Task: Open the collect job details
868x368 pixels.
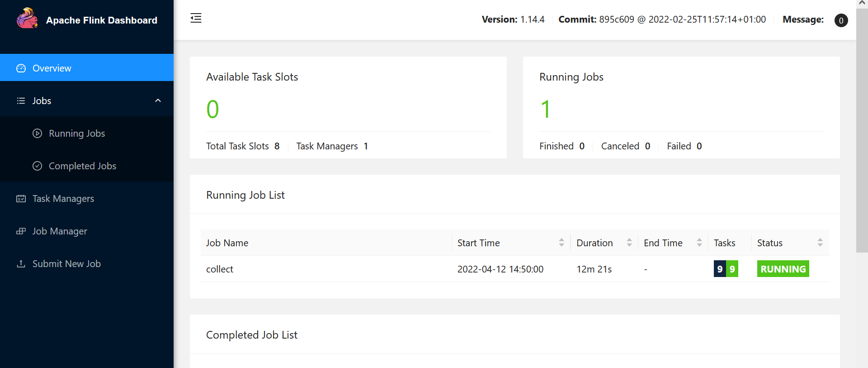Action: click(x=220, y=269)
